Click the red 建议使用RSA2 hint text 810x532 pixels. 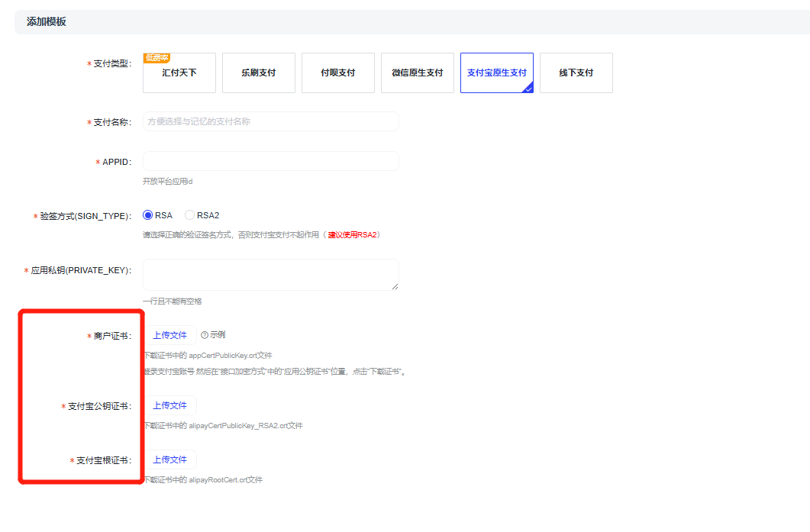point(353,234)
